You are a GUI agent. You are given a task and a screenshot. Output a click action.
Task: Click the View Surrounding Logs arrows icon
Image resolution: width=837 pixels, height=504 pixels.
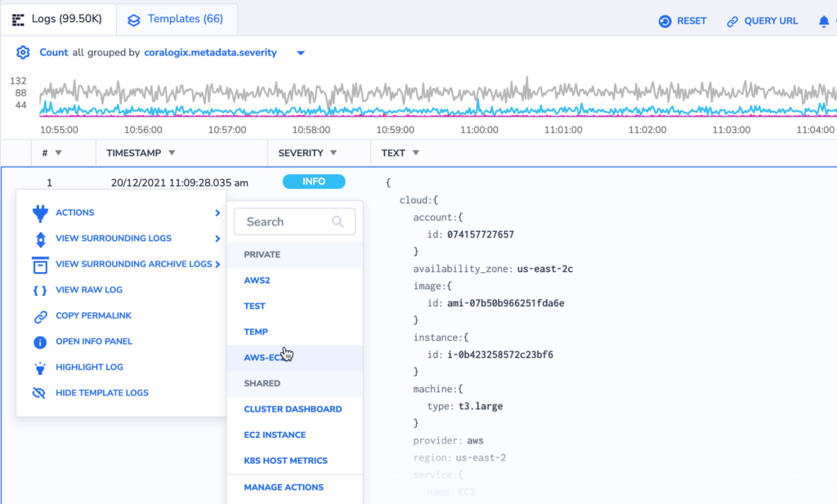(x=40, y=239)
